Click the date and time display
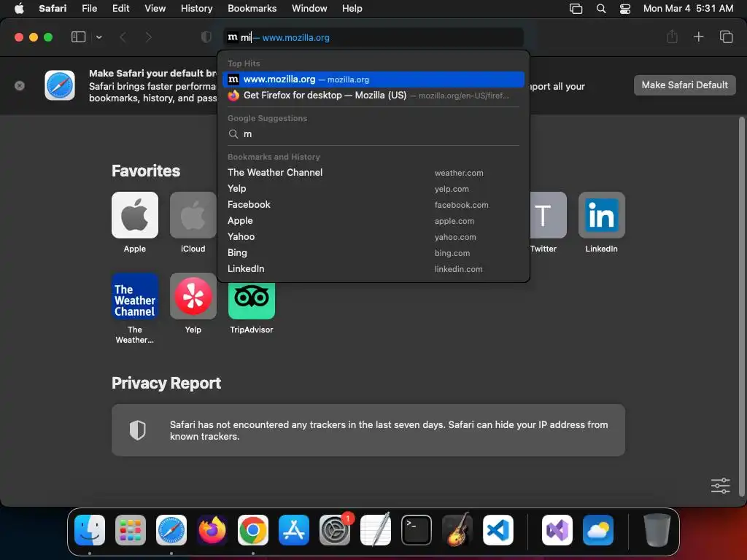747x560 pixels. (x=688, y=8)
